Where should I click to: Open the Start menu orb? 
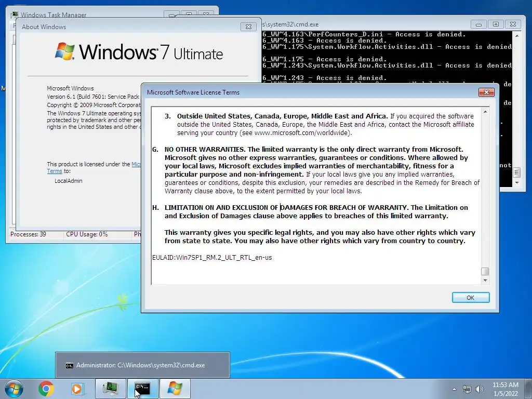click(x=14, y=389)
